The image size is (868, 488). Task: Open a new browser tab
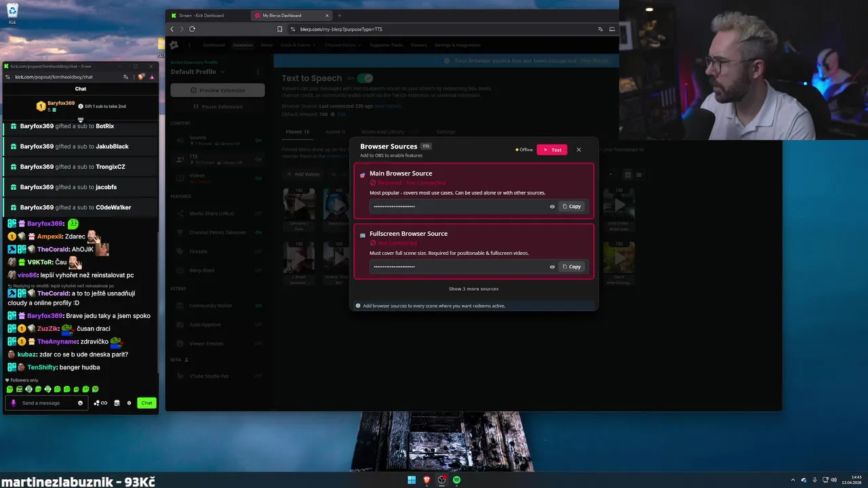(340, 16)
